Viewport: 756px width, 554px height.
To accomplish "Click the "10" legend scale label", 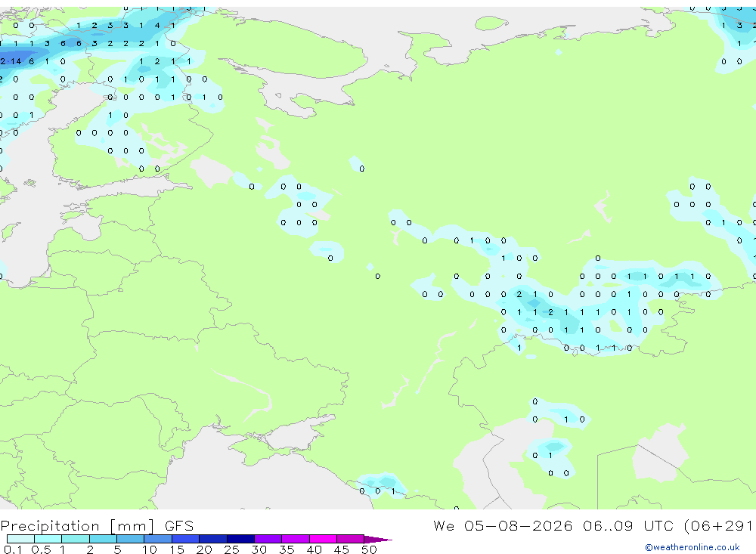I will (x=149, y=549).
